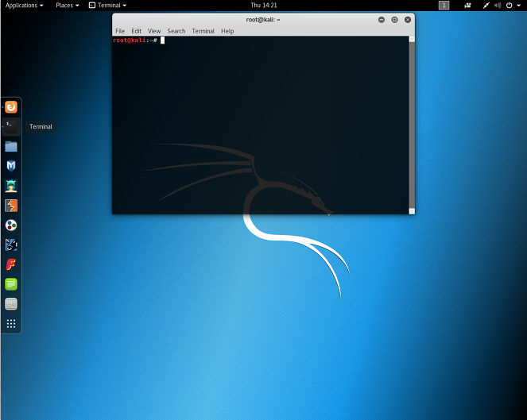Click the root@kali: ~ window title

click(x=263, y=20)
